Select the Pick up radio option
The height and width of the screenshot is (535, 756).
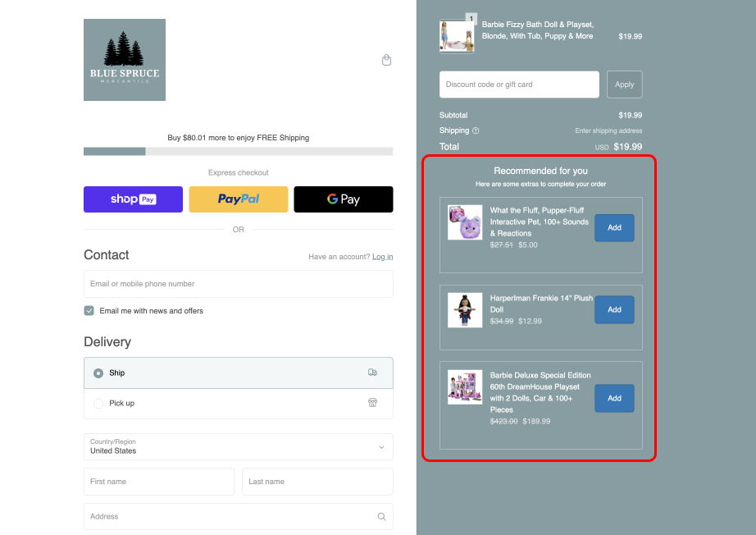coord(98,403)
